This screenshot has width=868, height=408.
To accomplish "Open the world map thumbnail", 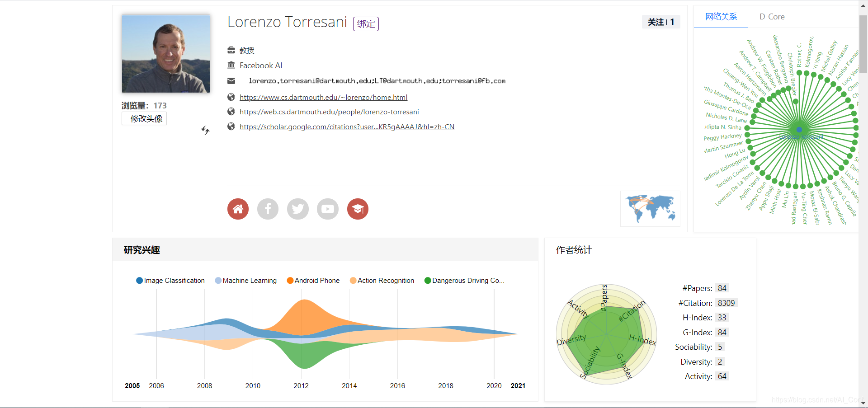I will (650, 209).
